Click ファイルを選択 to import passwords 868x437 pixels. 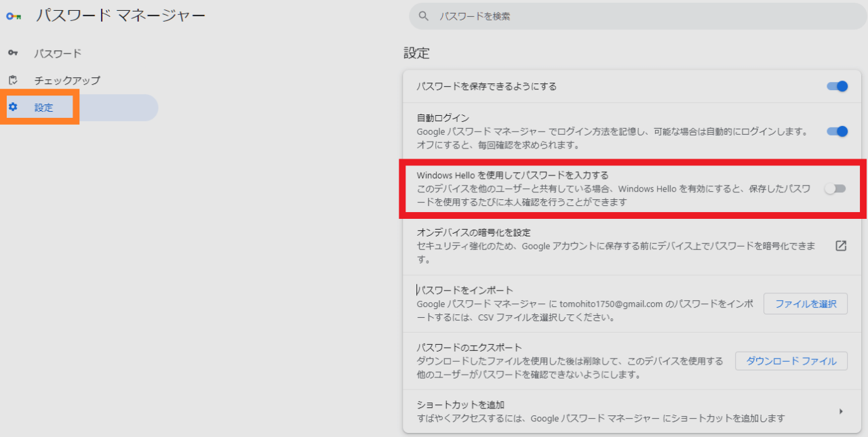tap(806, 304)
